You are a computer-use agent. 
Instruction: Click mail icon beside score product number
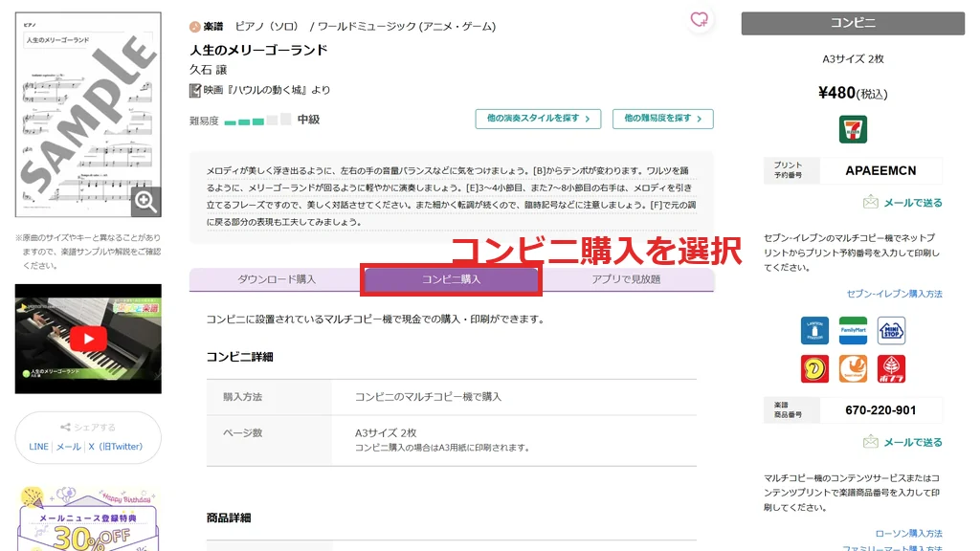pos(871,442)
